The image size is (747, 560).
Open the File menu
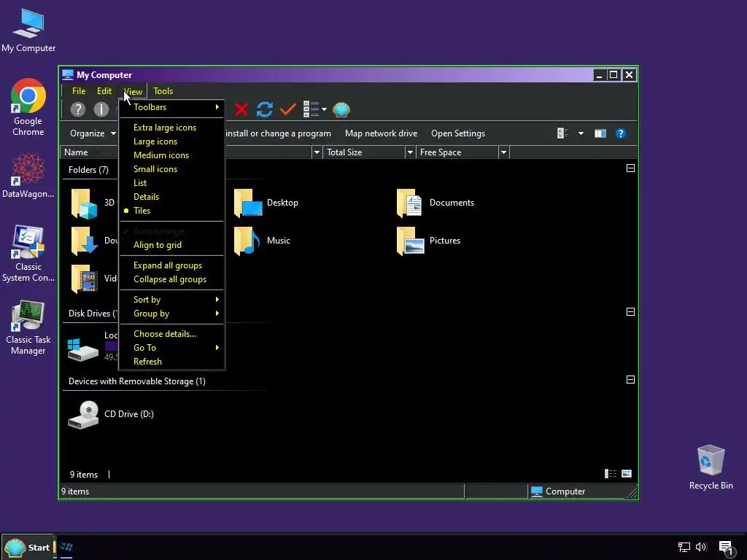point(79,91)
